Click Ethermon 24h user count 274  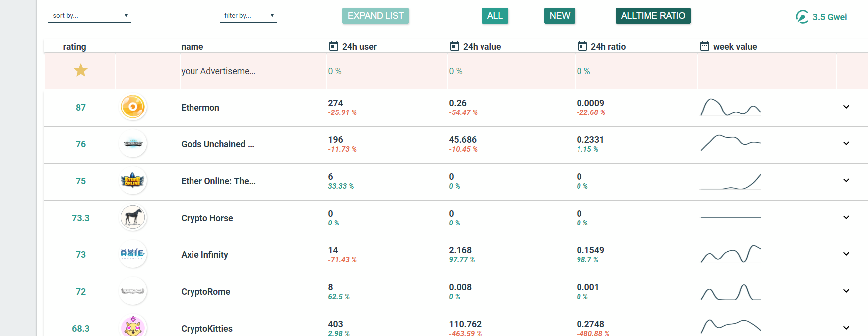[335, 103]
